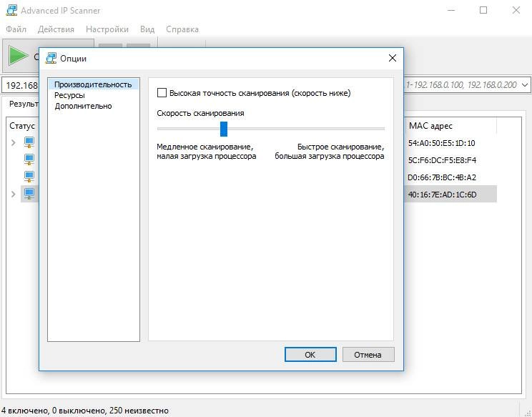Click the Статус column header

[x=22, y=126]
